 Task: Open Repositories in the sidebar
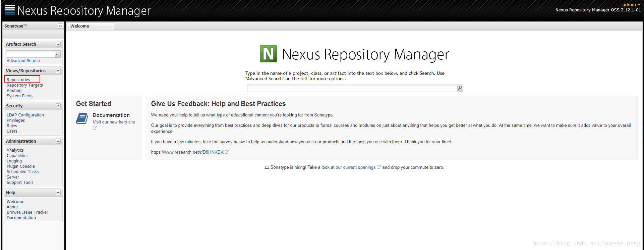click(x=18, y=80)
